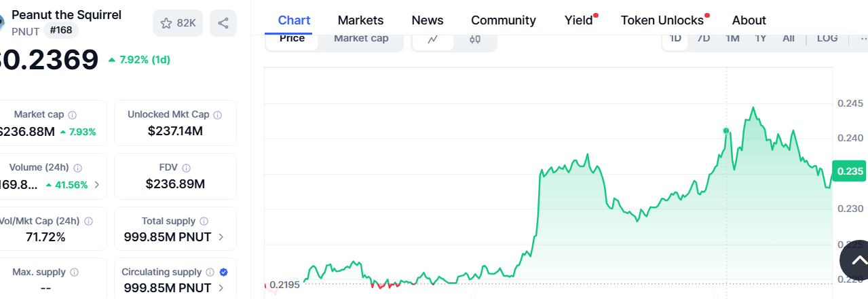868x299 pixels.
Task: Open the Community tab
Action: pos(504,20)
